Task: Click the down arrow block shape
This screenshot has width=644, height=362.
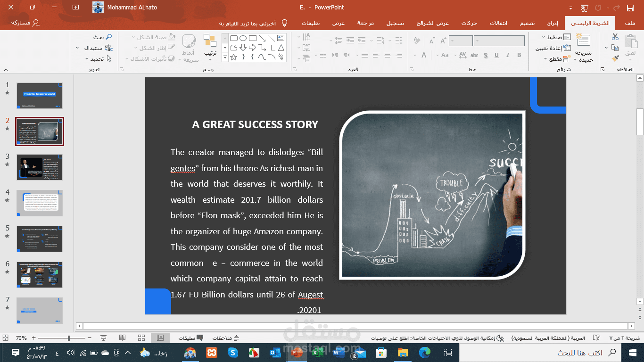Action: point(243,48)
